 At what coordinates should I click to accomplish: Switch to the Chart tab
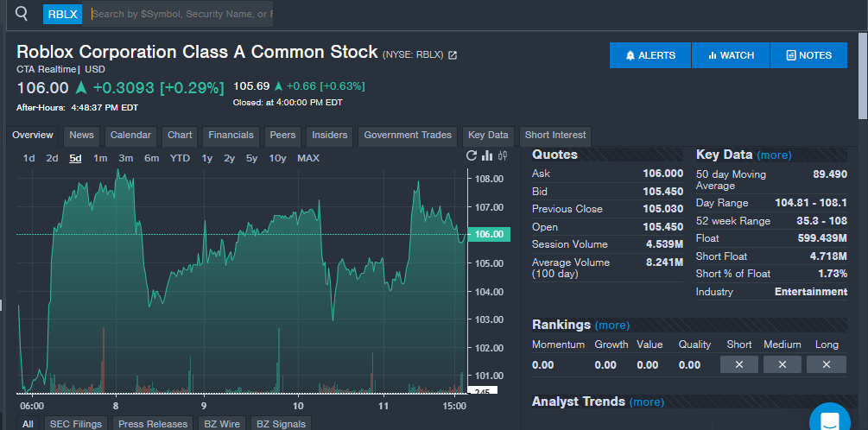click(180, 136)
